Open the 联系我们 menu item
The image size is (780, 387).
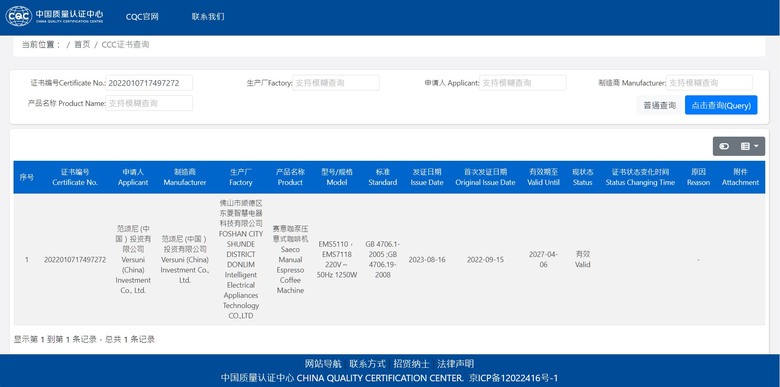tap(208, 16)
